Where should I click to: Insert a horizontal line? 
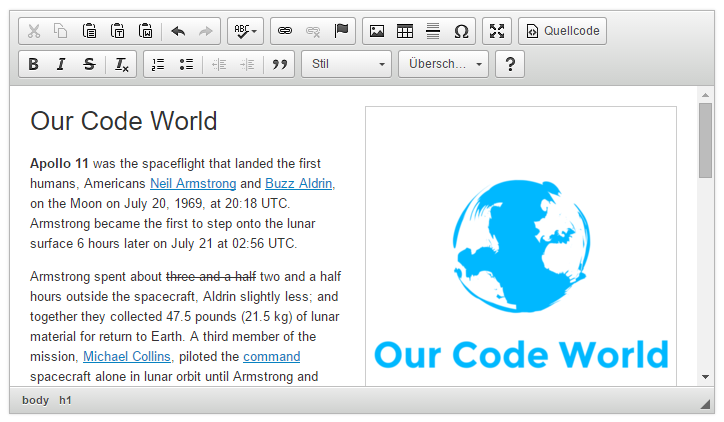tap(433, 31)
